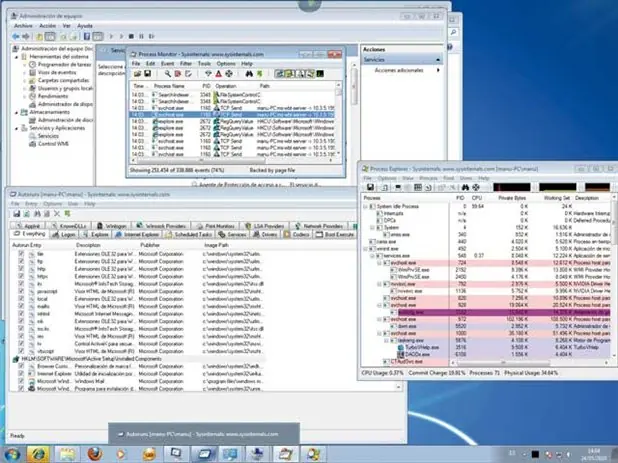Image resolution: width=618 pixels, height=463 pixels.
Task: Select Servicios in the Computer Management tree
Action: point(48,136)
